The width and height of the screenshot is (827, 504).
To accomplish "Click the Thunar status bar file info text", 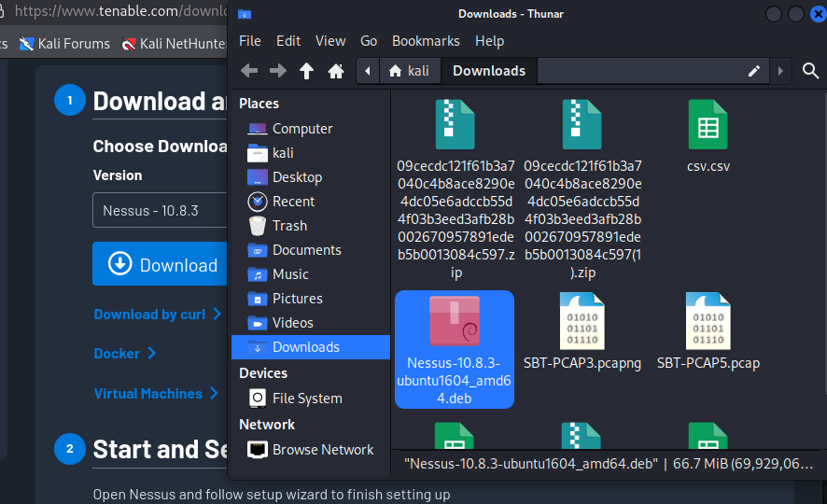I will click(x=609, y=464).
